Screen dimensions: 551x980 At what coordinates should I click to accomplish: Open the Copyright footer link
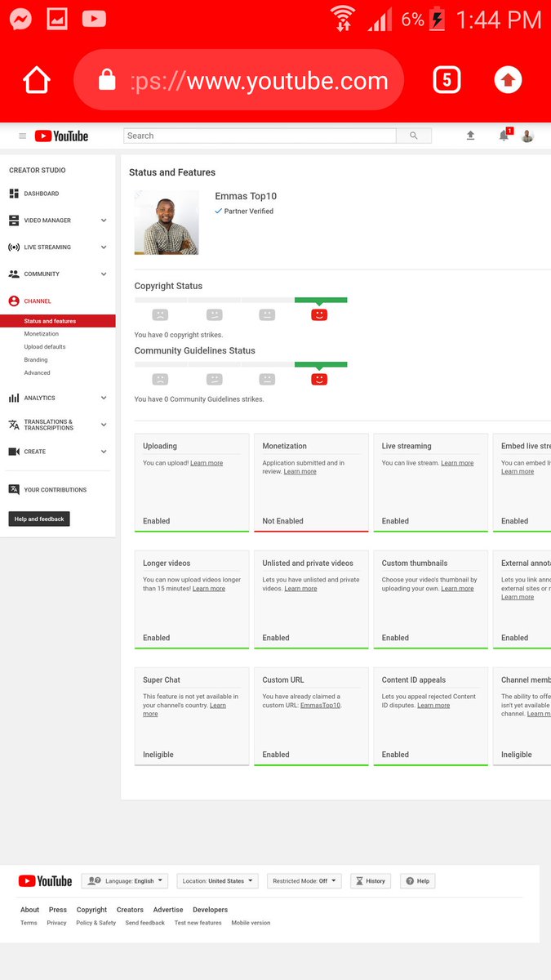click(x=91, y=910)
